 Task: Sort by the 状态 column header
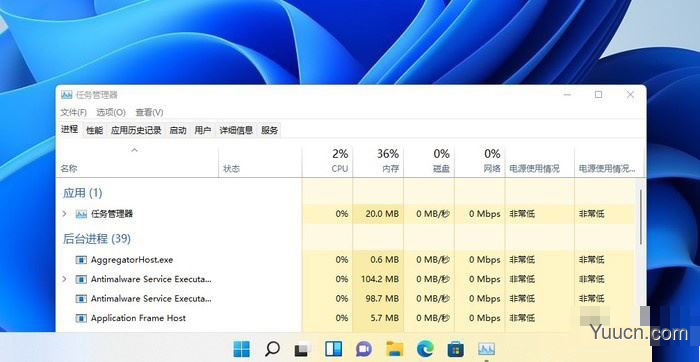pos(260,161)
